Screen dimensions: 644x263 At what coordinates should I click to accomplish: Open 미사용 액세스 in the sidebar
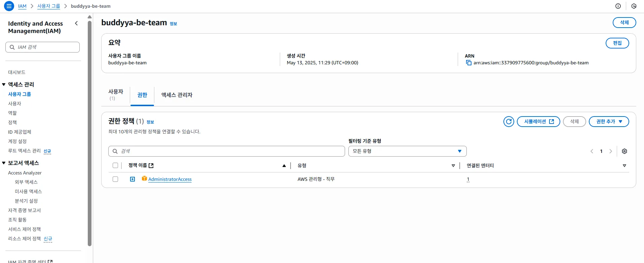(x=28, y=192)
